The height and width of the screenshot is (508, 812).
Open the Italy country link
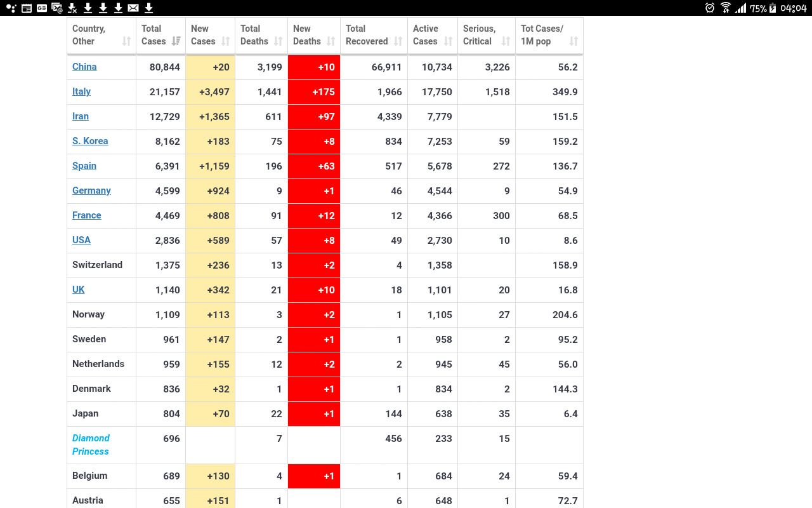click(81, 91)
